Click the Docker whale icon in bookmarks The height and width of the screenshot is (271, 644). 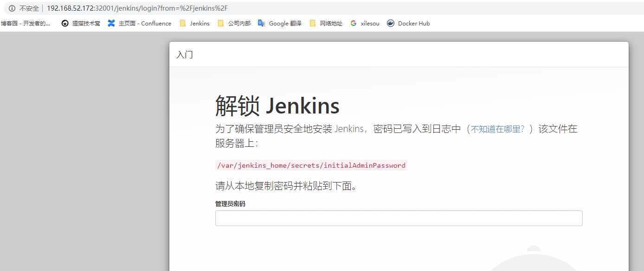click(391, 23)
